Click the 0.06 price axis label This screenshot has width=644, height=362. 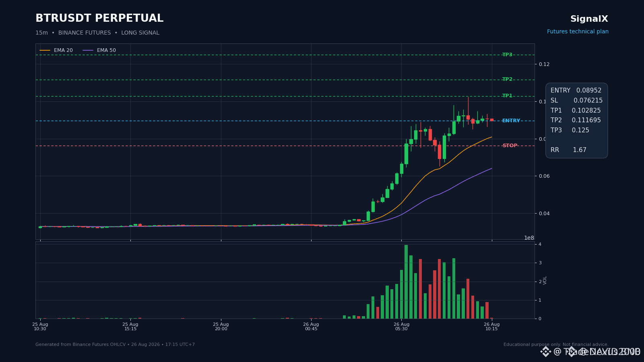click(544, 176)
